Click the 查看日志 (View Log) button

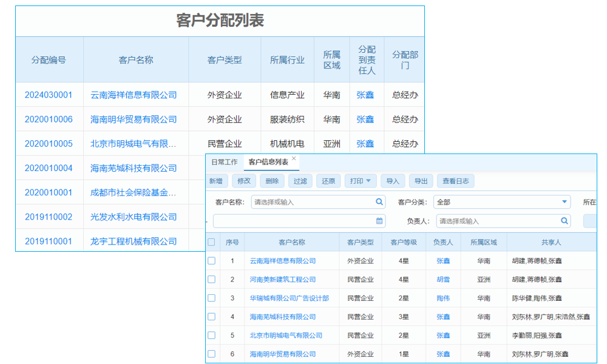(x=456, y=180)
